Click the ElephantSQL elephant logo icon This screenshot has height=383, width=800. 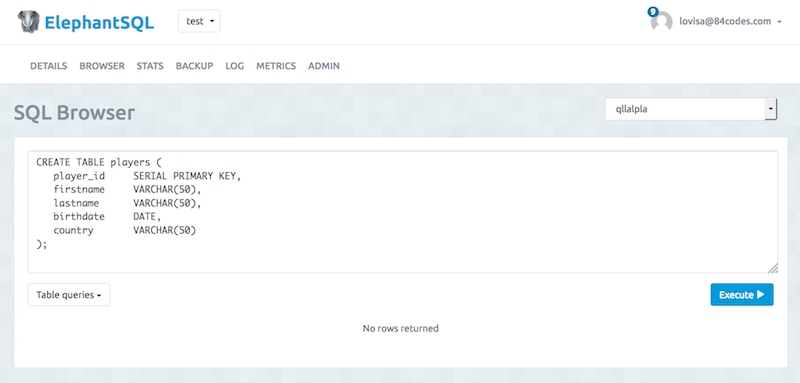(28, 22)
